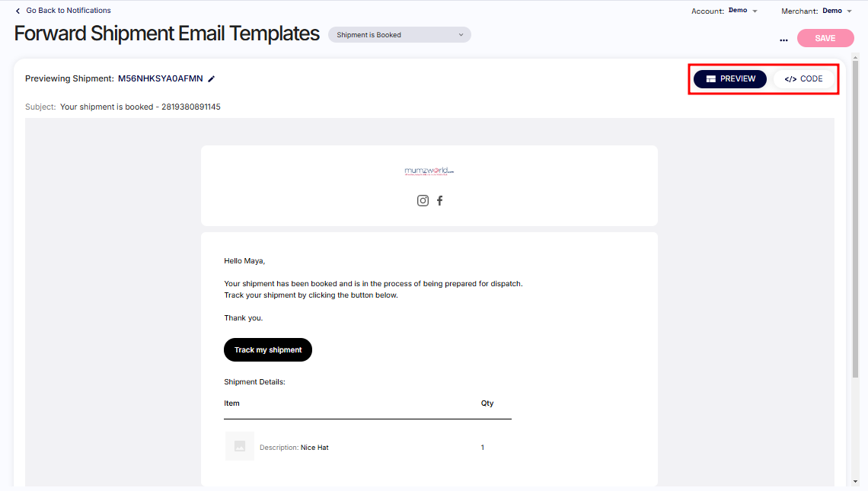Click the scrollbar down arrow
This screenshot has height=491, width=868.
click(856, 482)
